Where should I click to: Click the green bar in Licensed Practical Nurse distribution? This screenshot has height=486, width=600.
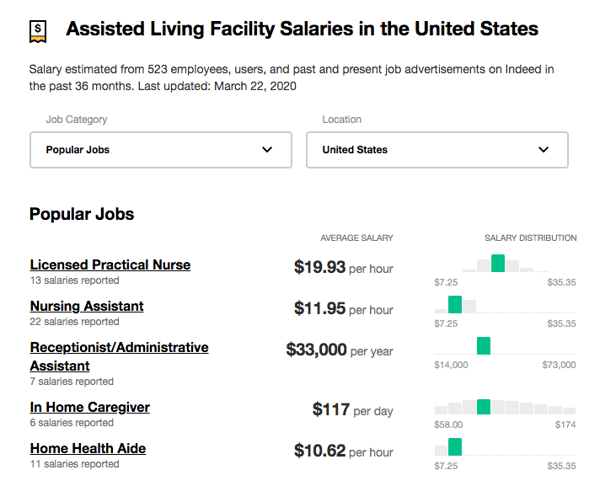coord(498,263)
